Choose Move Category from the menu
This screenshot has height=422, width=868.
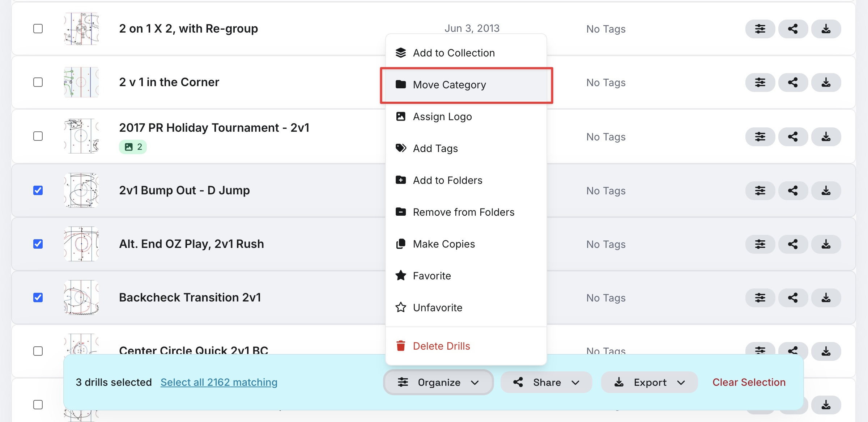tap(466, 85)
